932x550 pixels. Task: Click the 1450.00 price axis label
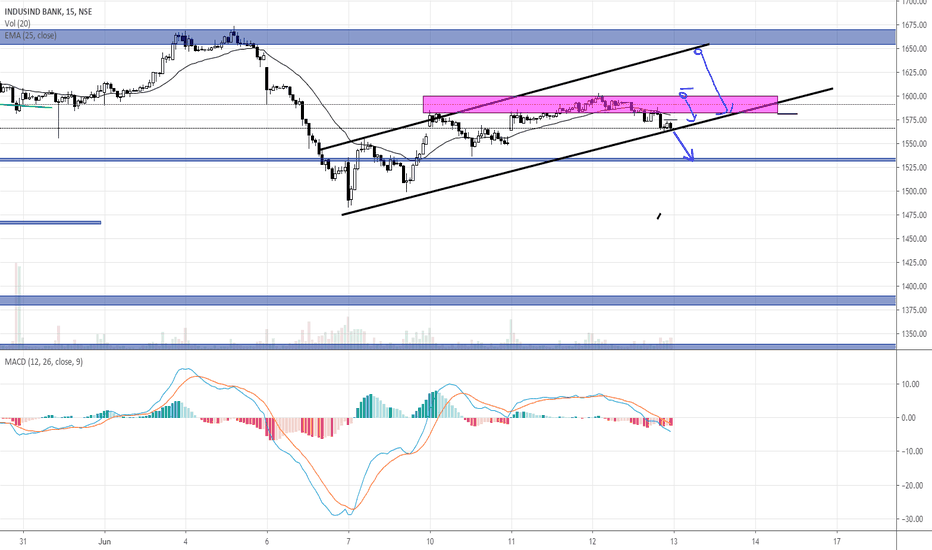tap(914, 239)
